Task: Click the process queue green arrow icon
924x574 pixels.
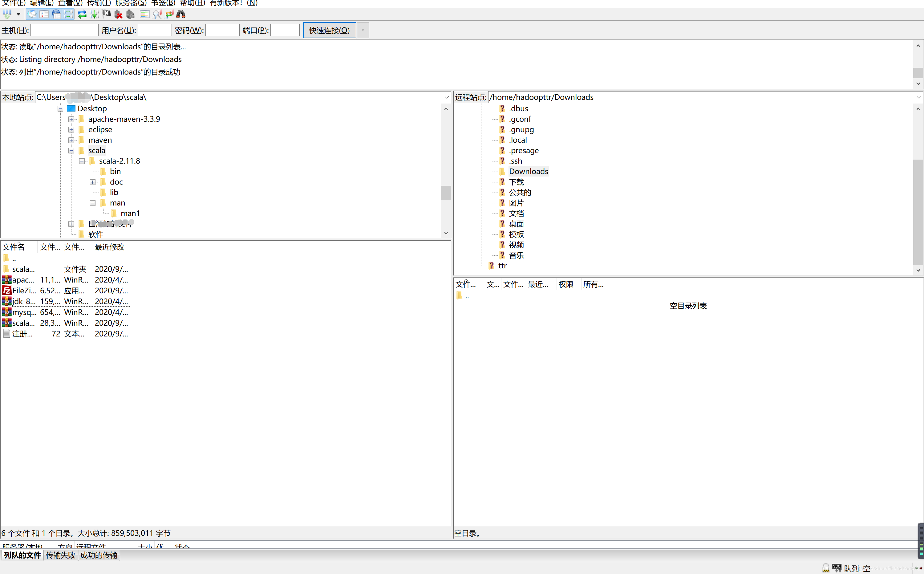Action: click(95, 14)
